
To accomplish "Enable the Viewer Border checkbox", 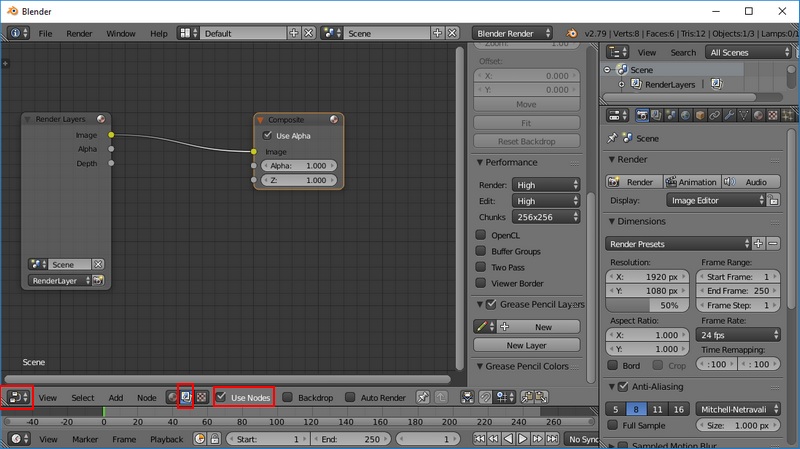I will pyautogui.click(x=481, y=283).
